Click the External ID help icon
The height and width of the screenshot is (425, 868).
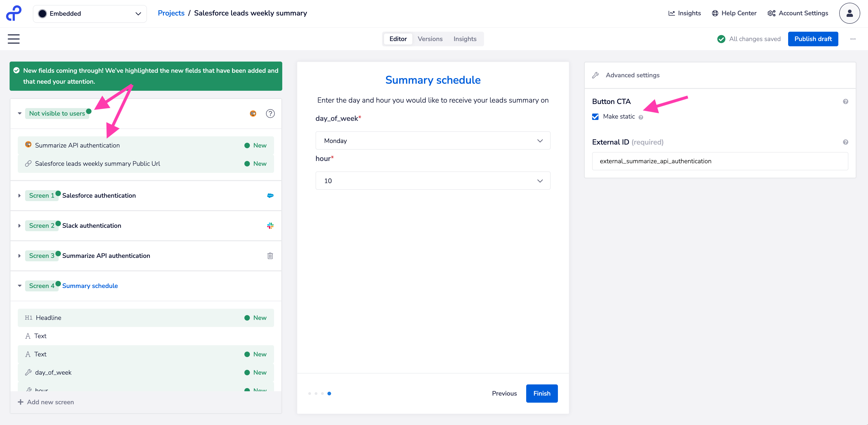click(845, 142)
